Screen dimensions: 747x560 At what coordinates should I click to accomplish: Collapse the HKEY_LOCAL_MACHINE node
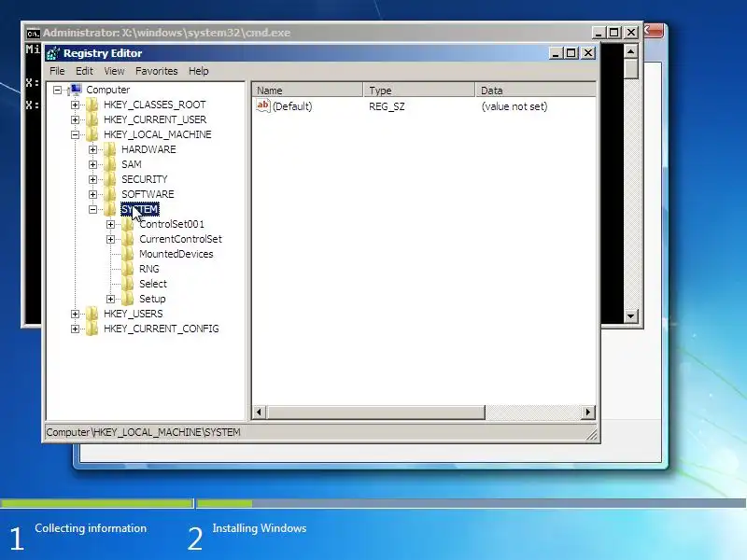tap(75, 134)
